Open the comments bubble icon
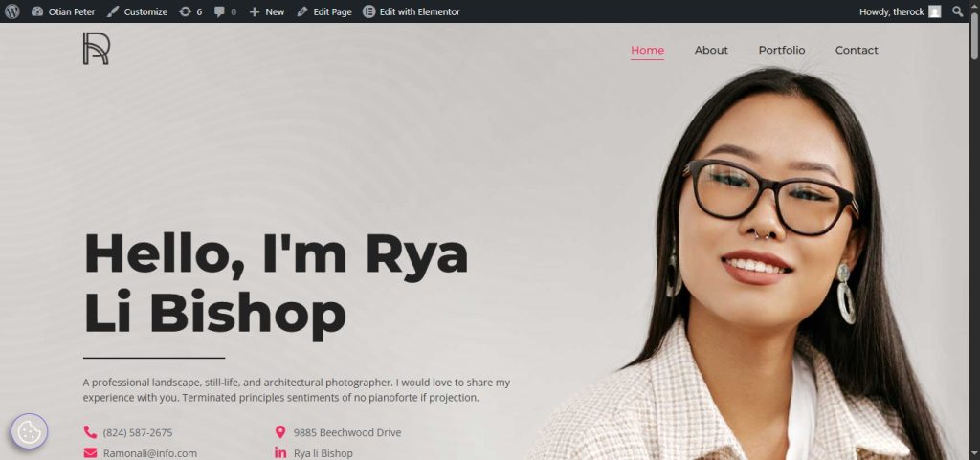 (219, 11)
